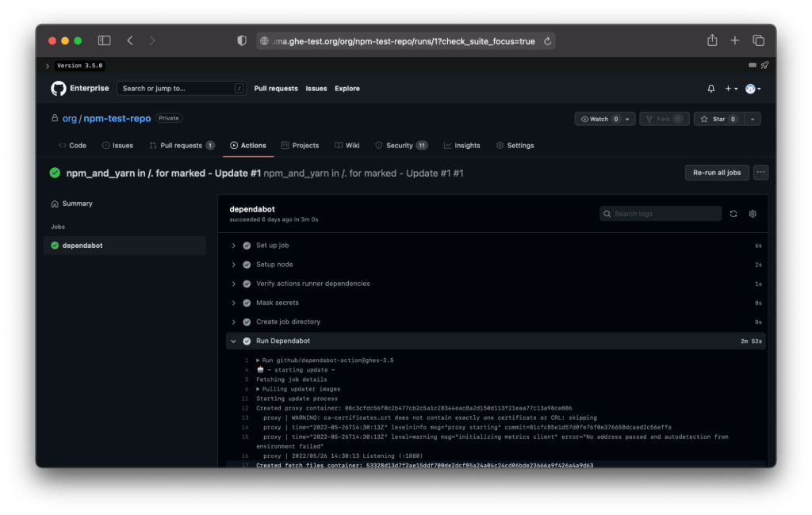Focus the Safari address bar
This screenshot has width=812, height=515.
(x=405, y=41)
